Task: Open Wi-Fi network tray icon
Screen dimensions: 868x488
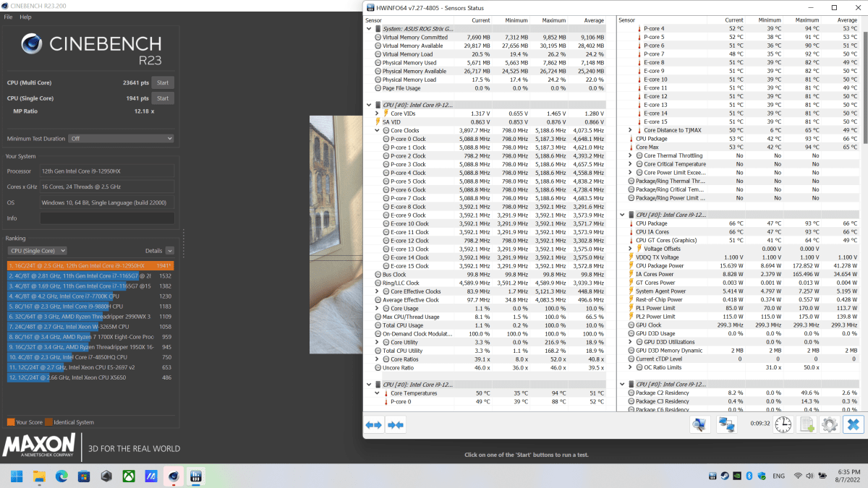Action: pos(798,476)
